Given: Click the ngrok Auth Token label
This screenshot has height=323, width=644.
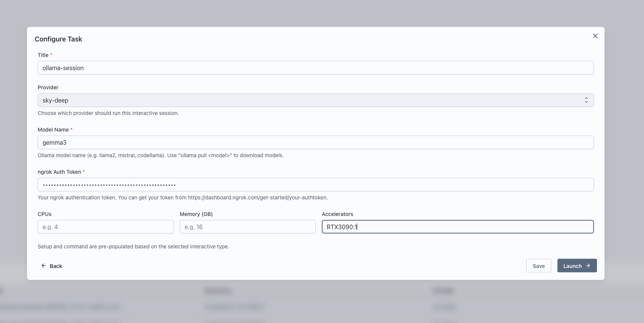Looking at the screenshot, I should pyautogui.click(x=59, y=172).
